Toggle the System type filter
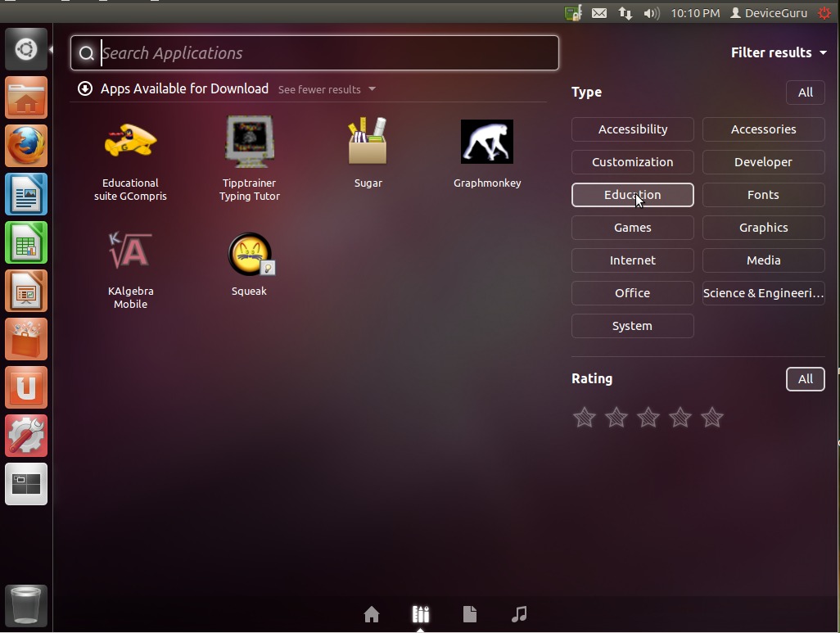This screenshot has height=633, width=840. pyautogui.click(x=633, y=325)
